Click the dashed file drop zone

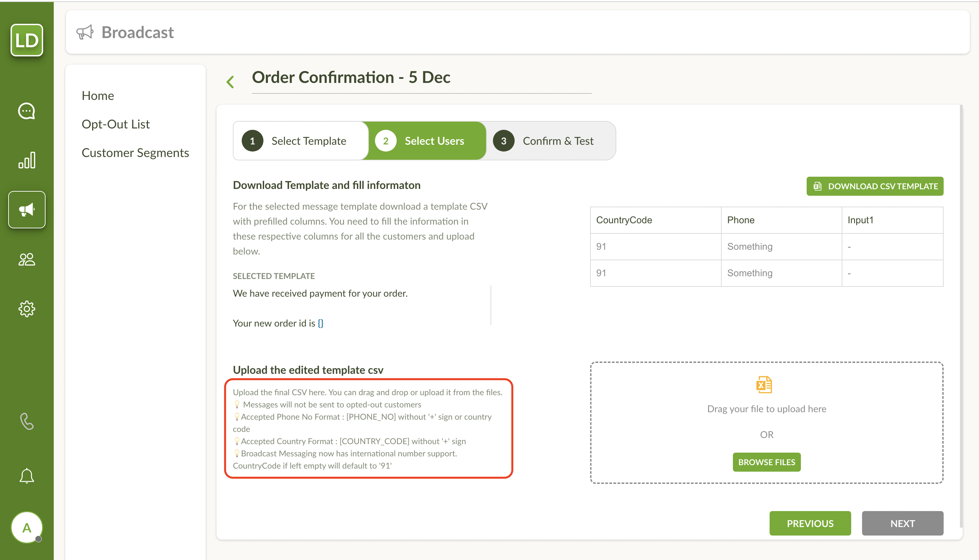767,423
